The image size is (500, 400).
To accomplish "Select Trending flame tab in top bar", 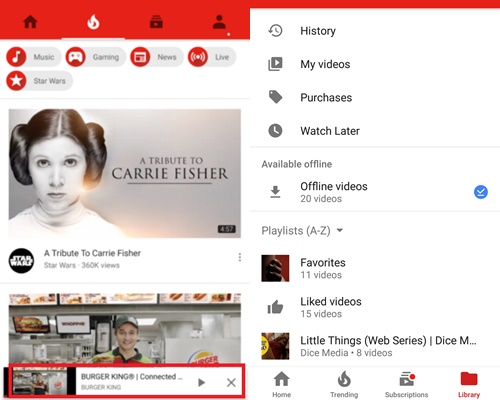I will click(x=93, y=22).
